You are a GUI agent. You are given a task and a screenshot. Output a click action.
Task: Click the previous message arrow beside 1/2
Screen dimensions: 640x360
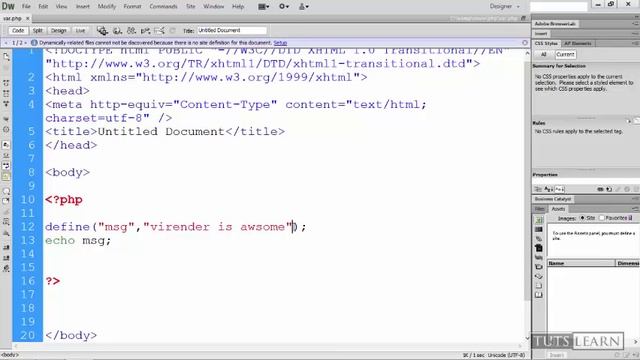tap(6, 43)
